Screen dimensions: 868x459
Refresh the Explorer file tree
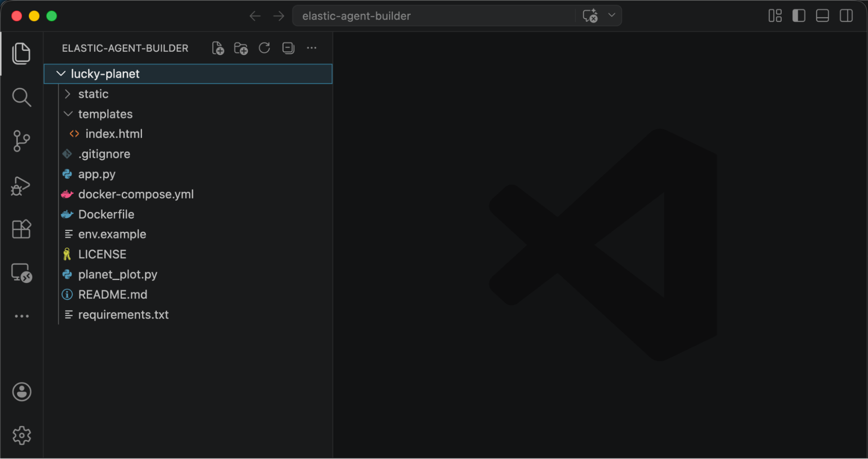(264, 48)
